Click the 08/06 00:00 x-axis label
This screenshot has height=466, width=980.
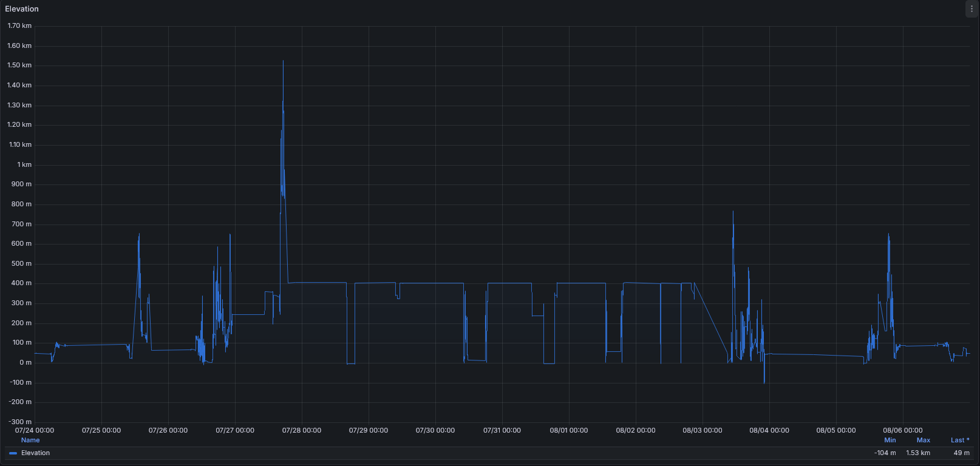click(903, 431)
